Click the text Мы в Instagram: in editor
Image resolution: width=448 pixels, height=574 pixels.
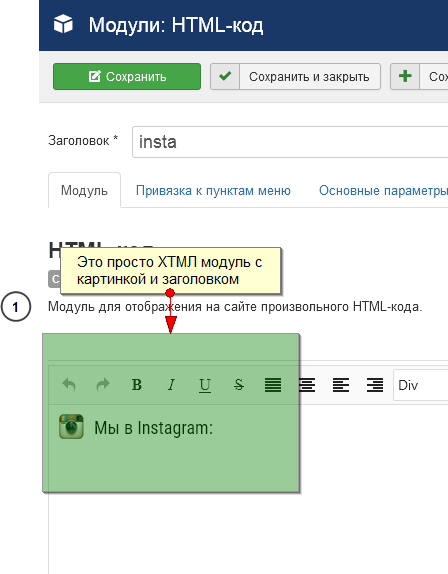[x=153, y=428]
